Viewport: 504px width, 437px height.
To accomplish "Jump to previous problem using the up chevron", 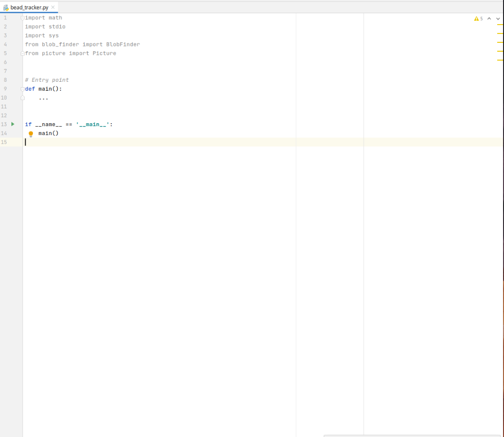I will click(x=488, y=18).
